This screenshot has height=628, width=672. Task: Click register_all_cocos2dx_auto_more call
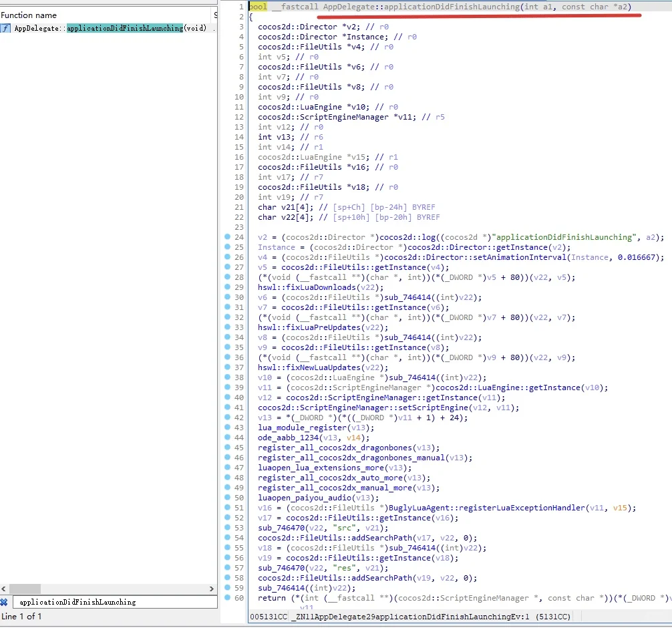(331, 478)
